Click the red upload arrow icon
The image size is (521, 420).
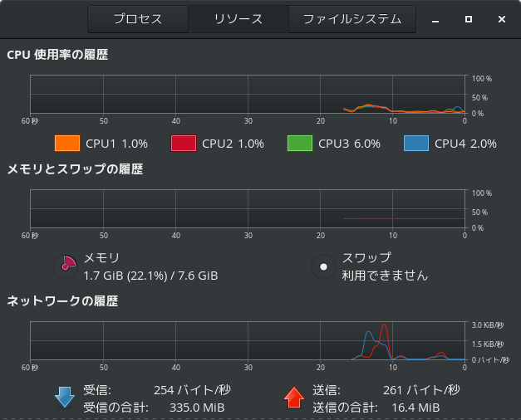(294, 397)
